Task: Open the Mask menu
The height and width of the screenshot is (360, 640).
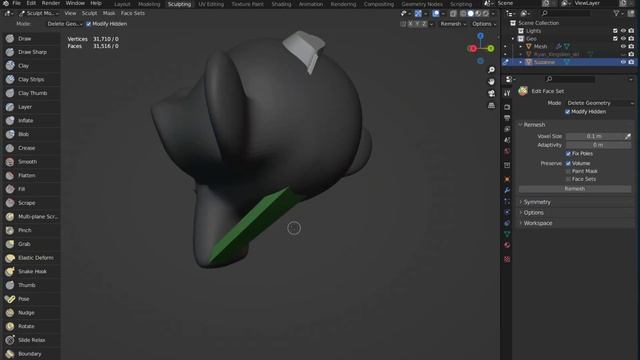Action: (x=109, y=13)
